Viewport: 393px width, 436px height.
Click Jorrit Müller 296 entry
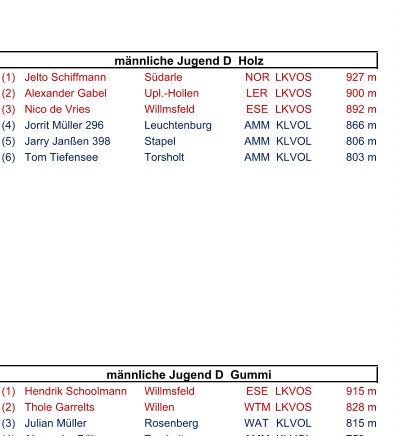click(x=64, y=125)
